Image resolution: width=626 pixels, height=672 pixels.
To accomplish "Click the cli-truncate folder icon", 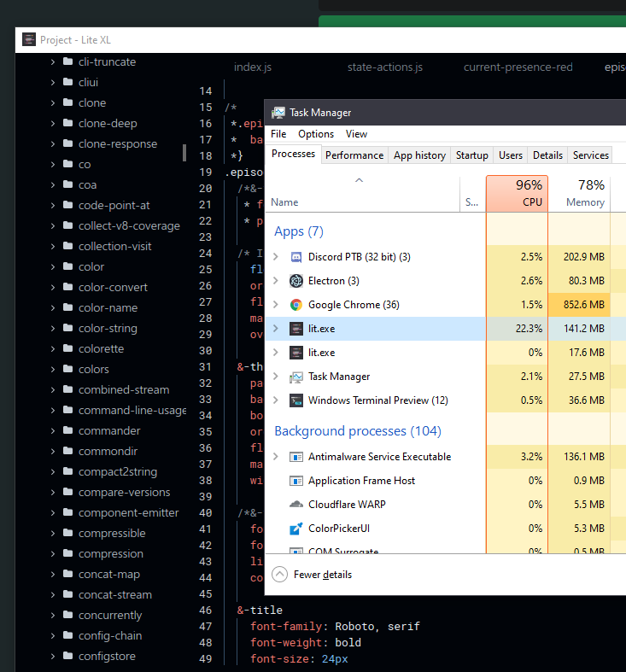I will 67,61.
